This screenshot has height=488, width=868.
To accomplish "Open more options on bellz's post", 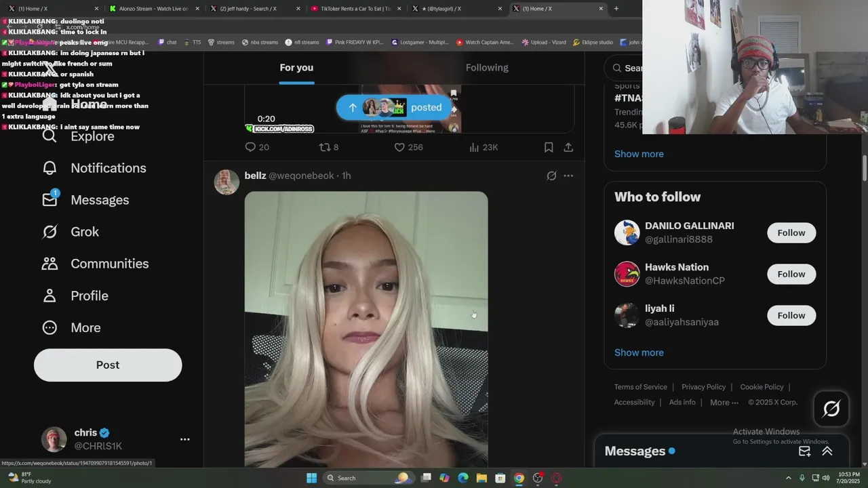I will point(568,176).
